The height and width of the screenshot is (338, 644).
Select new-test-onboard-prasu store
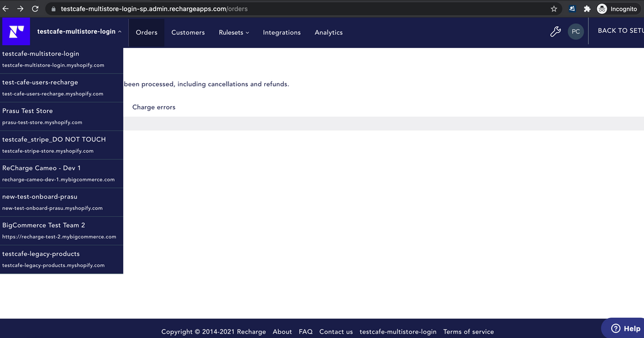pyautogui.click(x=61, y=202)
